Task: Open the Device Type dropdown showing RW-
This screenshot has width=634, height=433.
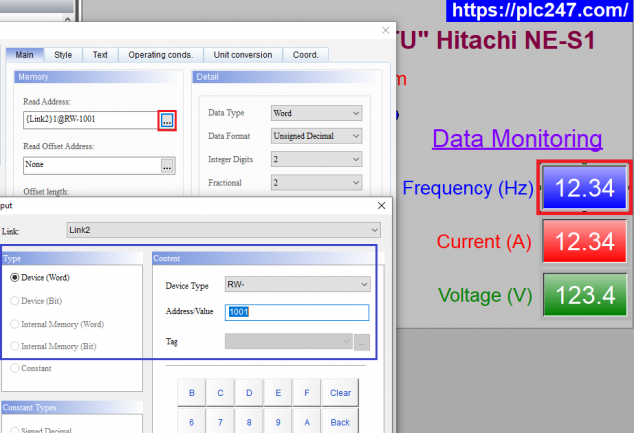Action: point(298,284)
